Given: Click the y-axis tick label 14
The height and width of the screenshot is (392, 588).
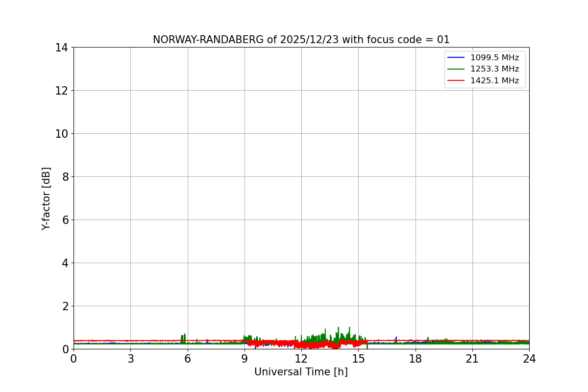Looking at the screenshot, I should 62,48.
